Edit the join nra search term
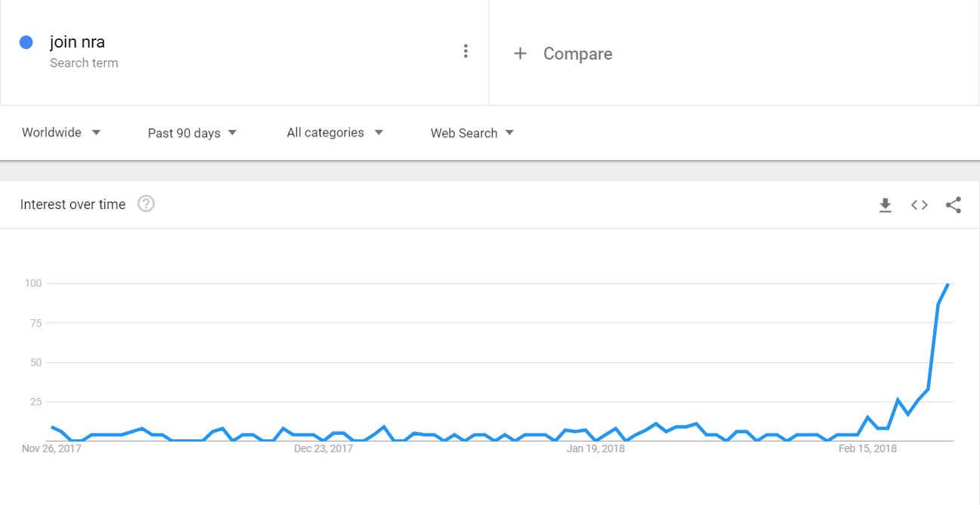Screen dimensions: 980x505 (77, 42)
